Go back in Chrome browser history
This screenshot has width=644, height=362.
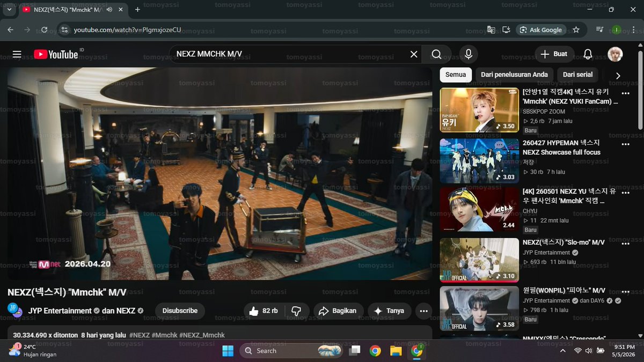(x=10, y=30)
